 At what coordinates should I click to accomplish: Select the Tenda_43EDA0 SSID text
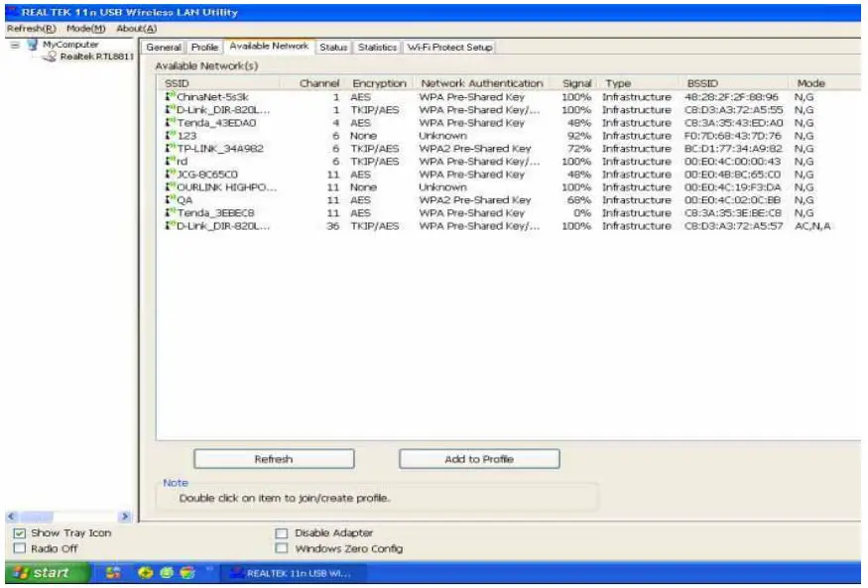point(216,122)
